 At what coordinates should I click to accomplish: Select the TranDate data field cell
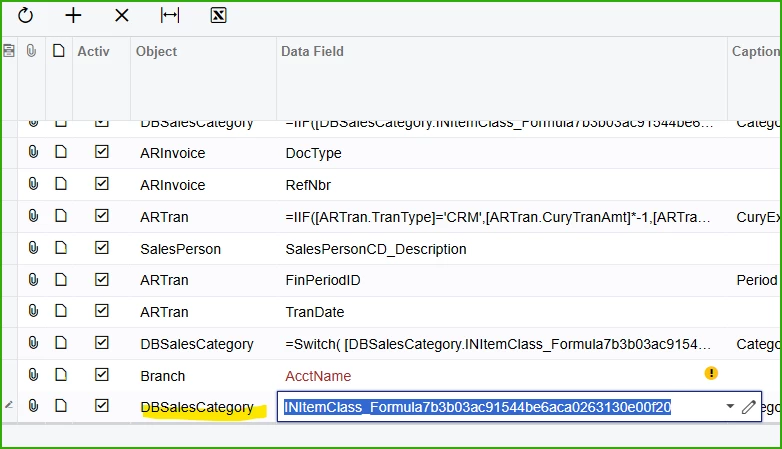(x=502, y=312)
